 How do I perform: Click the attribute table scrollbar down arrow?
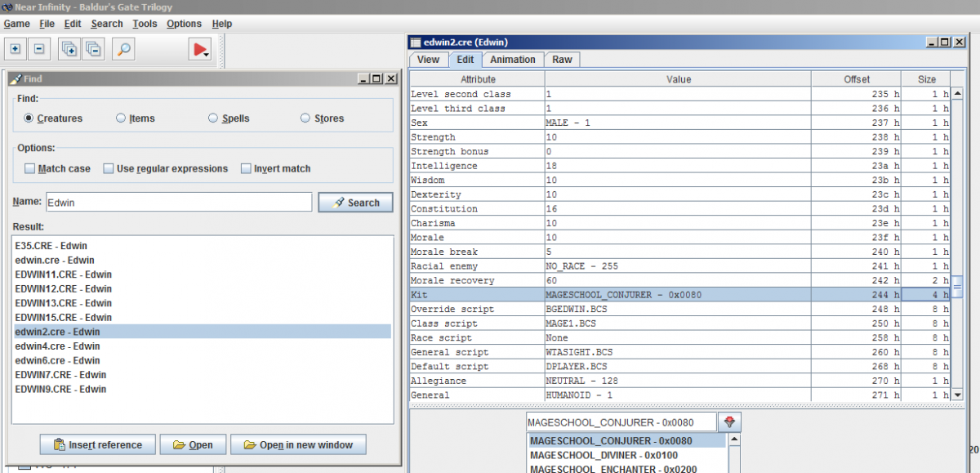(x=958, y=395)
